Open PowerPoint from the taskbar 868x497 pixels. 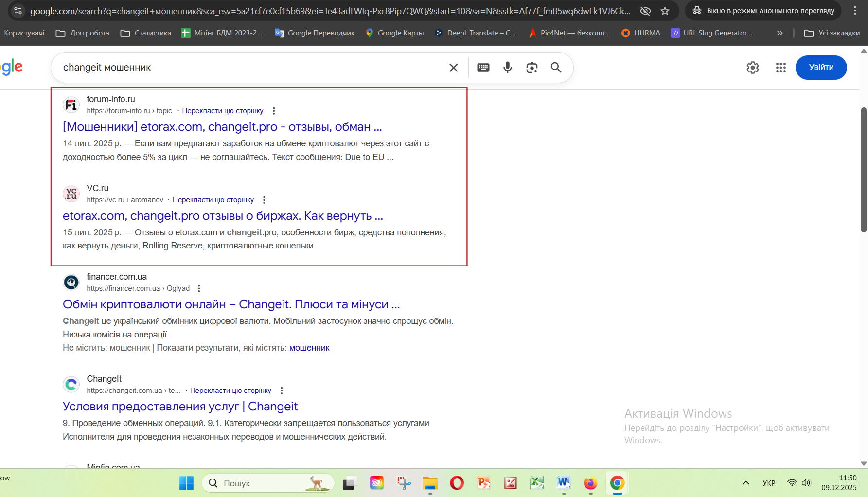pyautogui.click(x=483, y=483)
